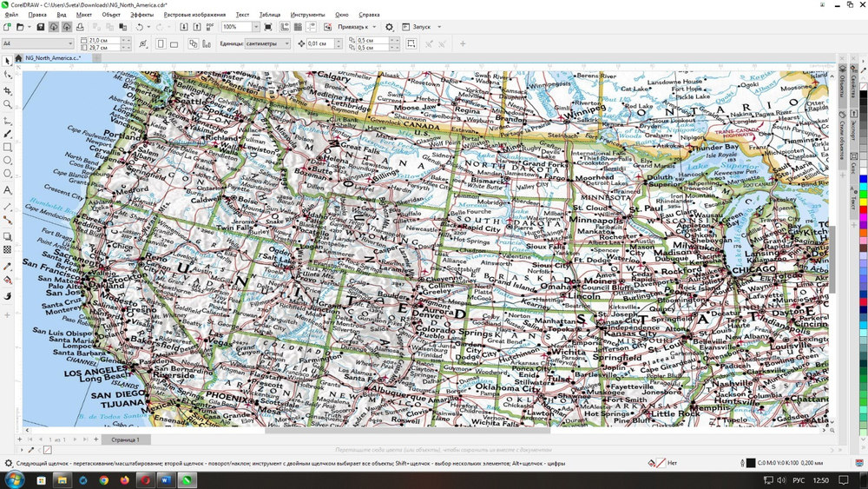Viewport: 868px width, 489px height.
Task: Select the Freehand curve tool
Action: click(7, 120)
